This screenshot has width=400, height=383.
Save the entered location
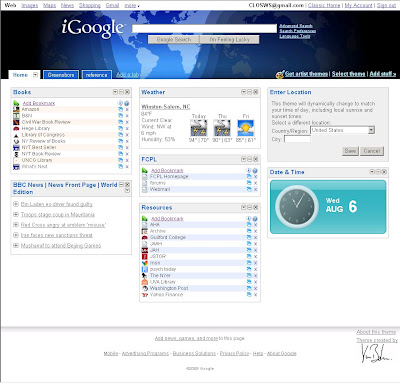(350, 151)
